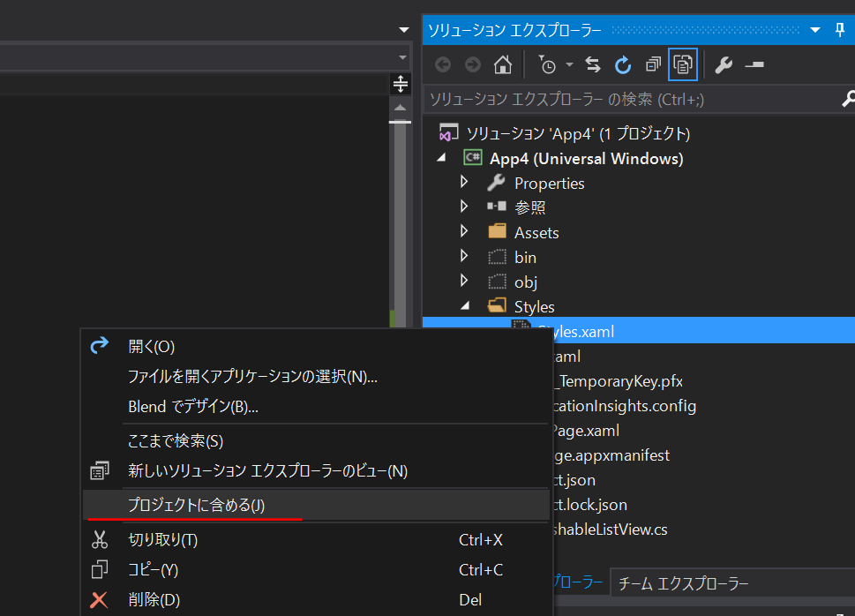This screenshot has width=855, height=616.
Task: Select the shableListView.cs file
Action: pyautogui.click(x=611, y=530)
